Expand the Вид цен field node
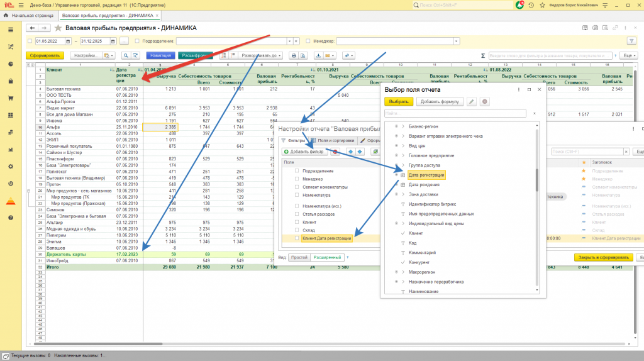Image resolution: width=644 pixels, height=361 pixels. point(396,146)
